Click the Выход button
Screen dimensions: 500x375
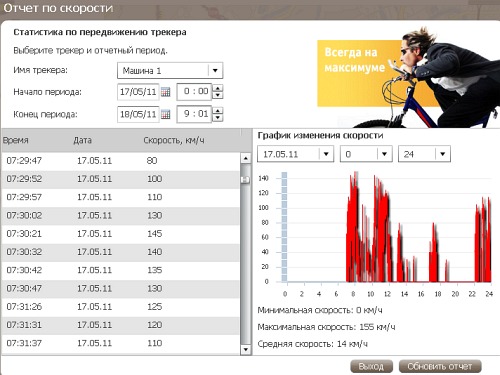pos(371,366)
